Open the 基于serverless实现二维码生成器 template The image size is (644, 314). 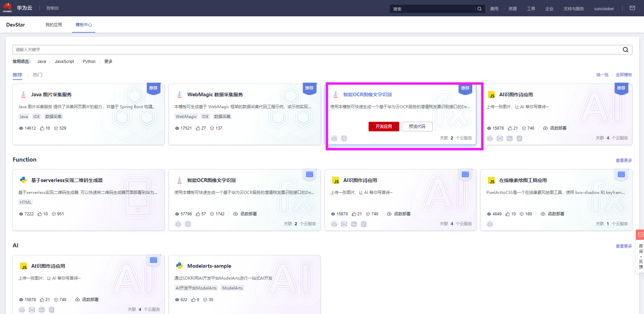[67, 180]
